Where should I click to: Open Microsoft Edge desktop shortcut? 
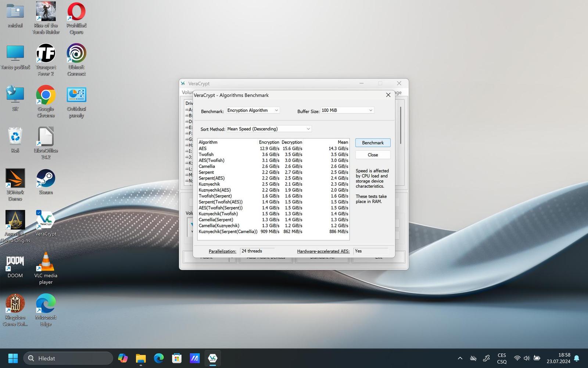pos(46,310)
